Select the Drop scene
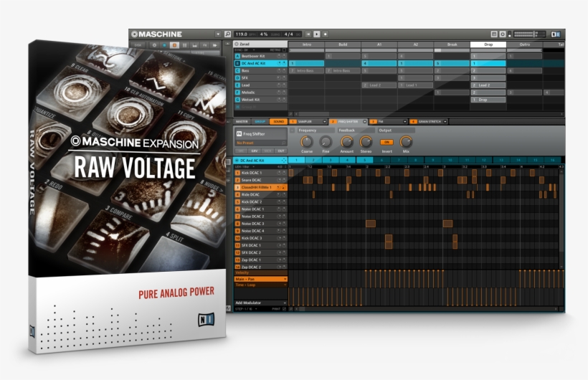This screenshot has height=380, width=588. (488, 44)
